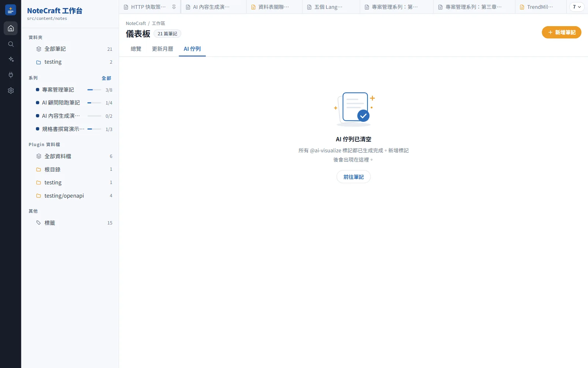Switch to the AI 內容生成演 note tab

[214, 7]
